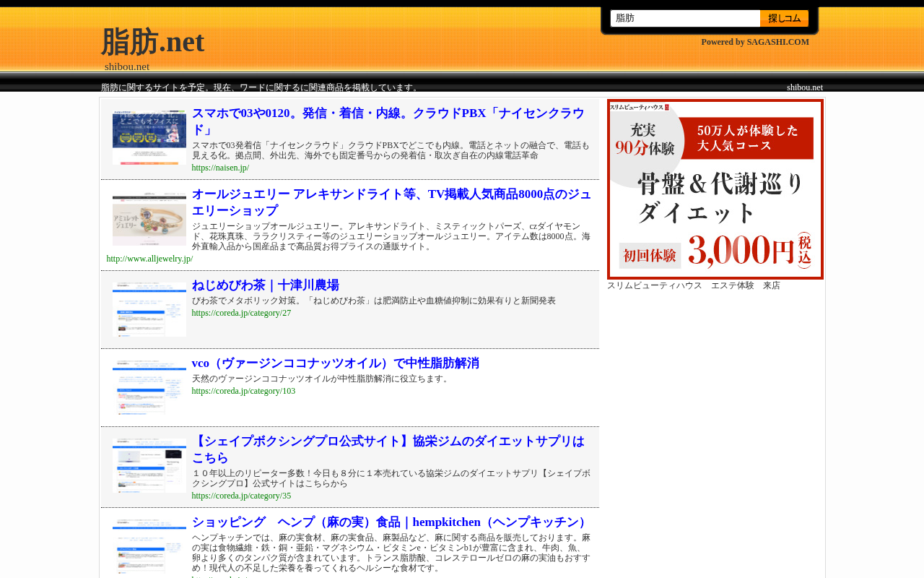
Task: Open the ねじめびわ茶 十津川農場 result
Action: click(265, 285)
